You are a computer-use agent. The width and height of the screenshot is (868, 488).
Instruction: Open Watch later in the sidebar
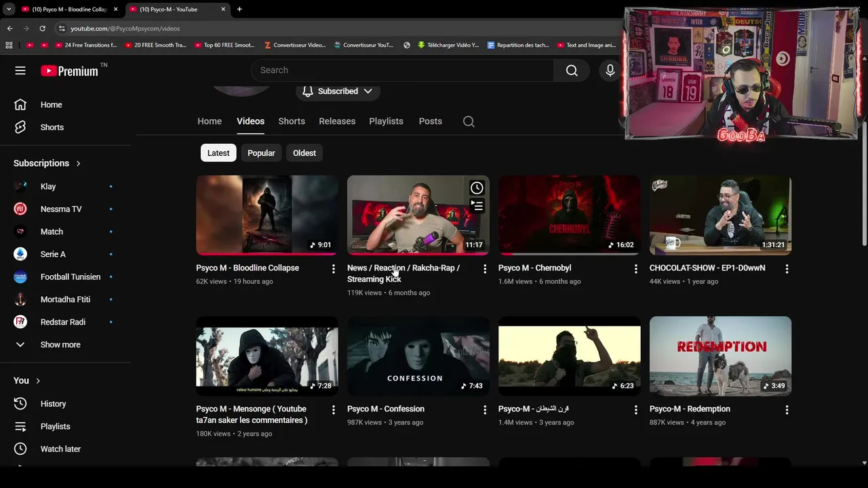(x=65, y=449)
